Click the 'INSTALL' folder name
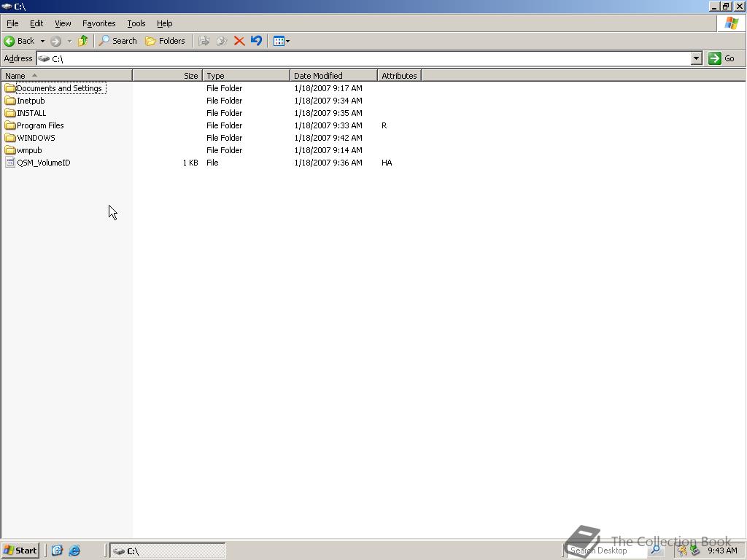Screen dimensions: 747x560 click(x=31, y=113)
